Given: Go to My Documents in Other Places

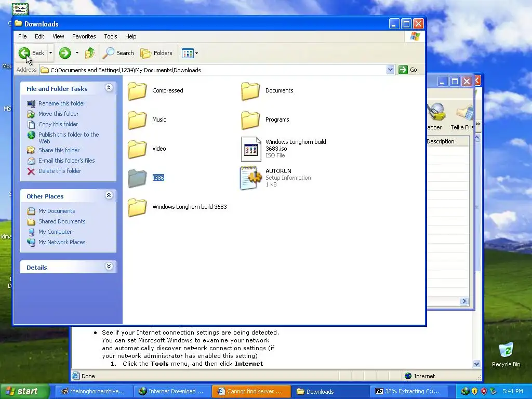Looking at the screenshot, I should click(x=57, y=211).
